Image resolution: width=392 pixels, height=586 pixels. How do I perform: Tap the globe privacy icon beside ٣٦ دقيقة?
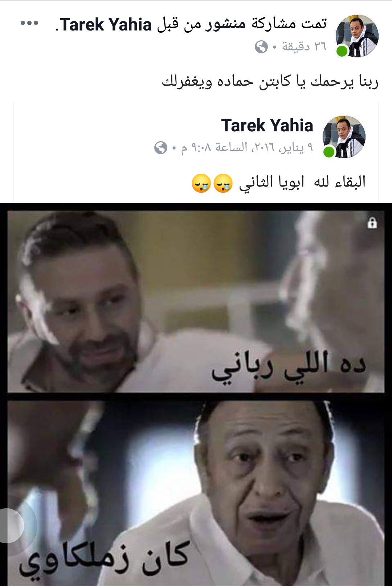click(x=261, y=47)
